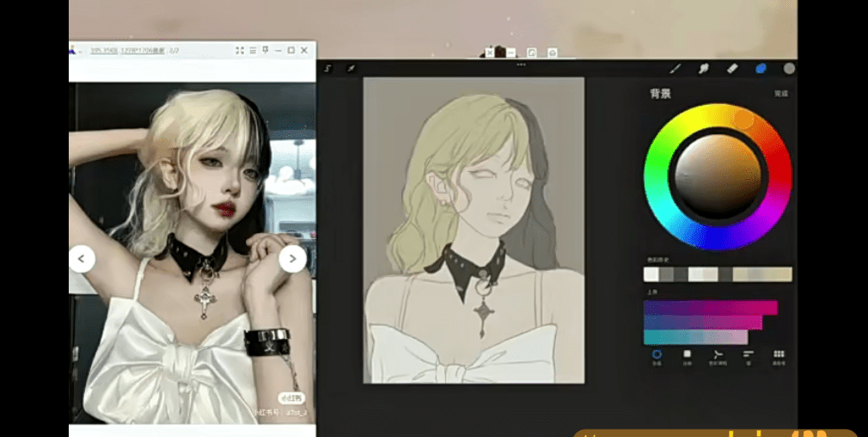Pin the image viewer window on top
Screen dimensions: 868x437
tap(266, 51)
